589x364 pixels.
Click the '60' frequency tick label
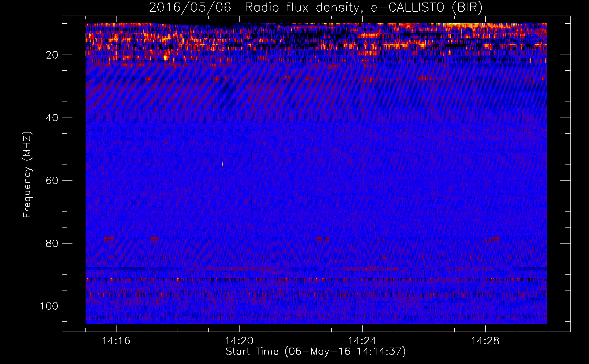coord(52,181)
